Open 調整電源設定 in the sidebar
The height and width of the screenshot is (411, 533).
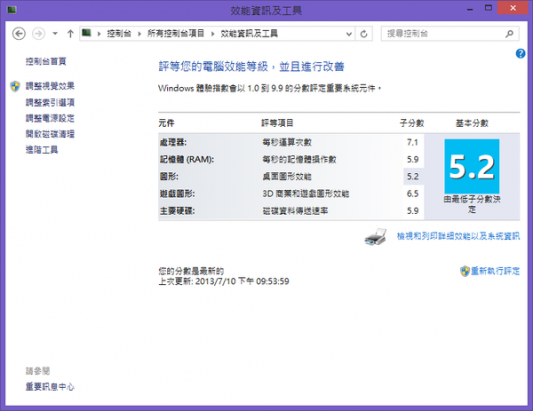point(50,118)
